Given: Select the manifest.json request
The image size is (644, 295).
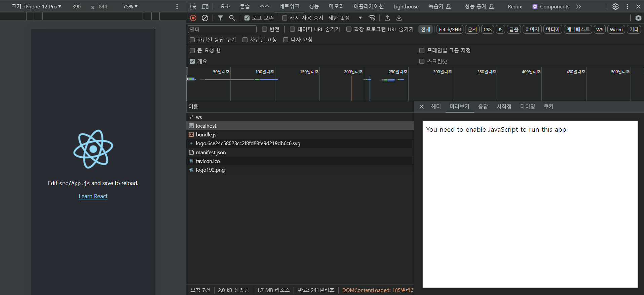Looking at the screenshot, I should click(x=300, y=152).
